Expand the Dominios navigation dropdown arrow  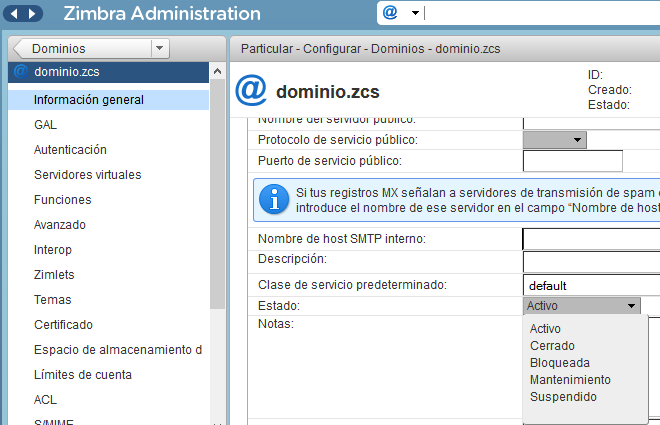coord(160,48)
